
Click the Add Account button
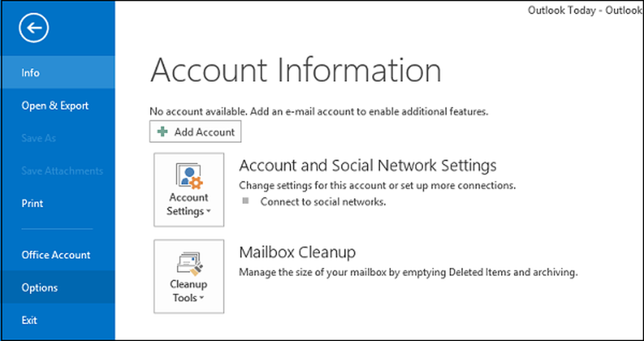point(195,132)
